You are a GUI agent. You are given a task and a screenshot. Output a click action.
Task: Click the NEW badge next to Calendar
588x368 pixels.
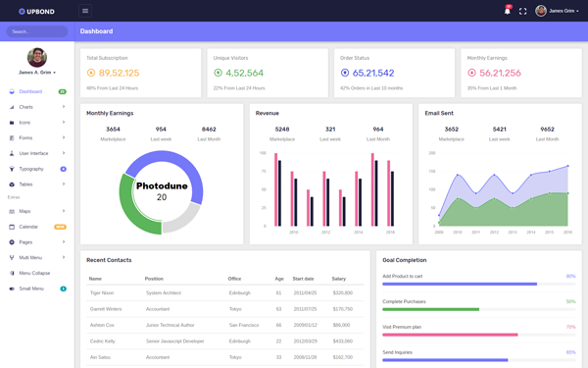click(61, 227)
